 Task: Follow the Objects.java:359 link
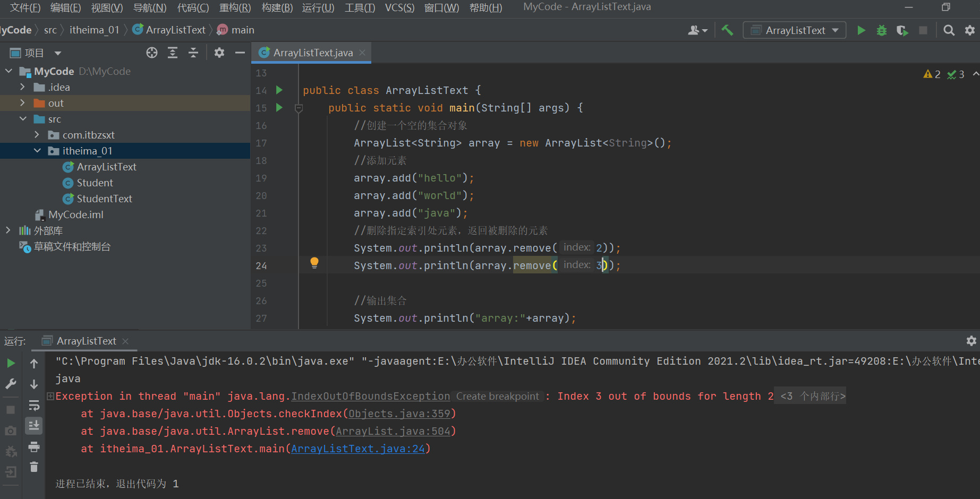tap(399, 414)
